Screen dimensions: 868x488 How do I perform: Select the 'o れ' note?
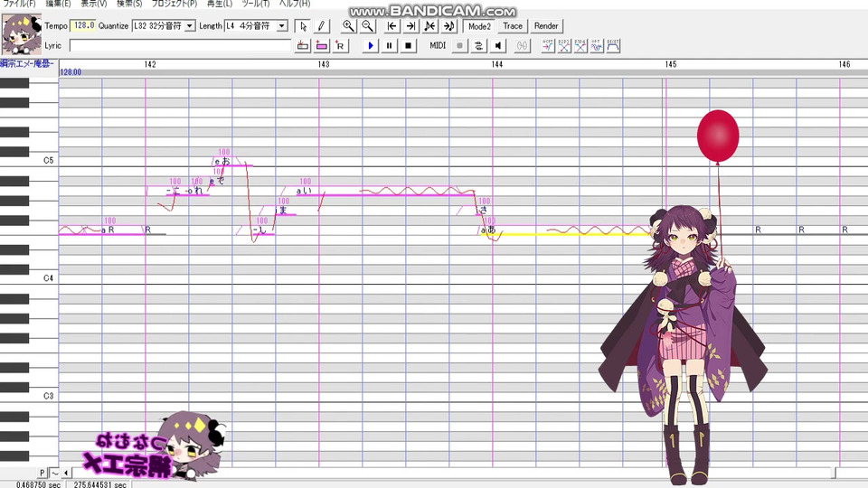pos(199,192)
